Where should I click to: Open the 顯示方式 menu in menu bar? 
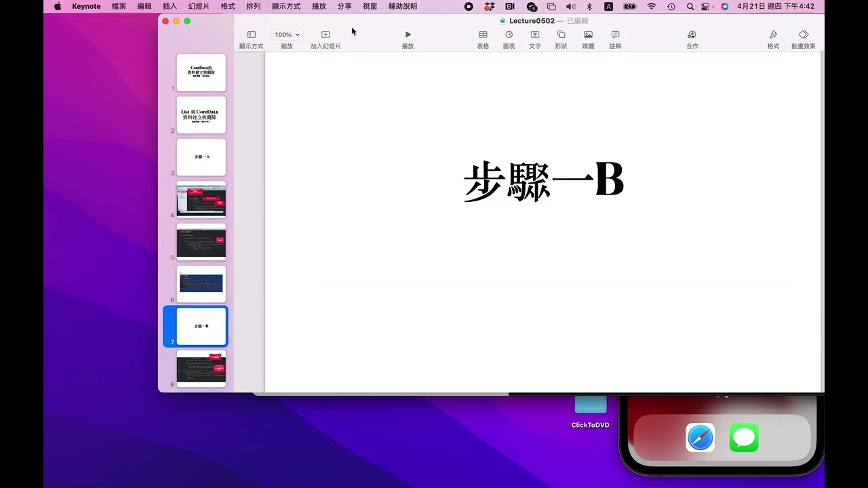286,6
